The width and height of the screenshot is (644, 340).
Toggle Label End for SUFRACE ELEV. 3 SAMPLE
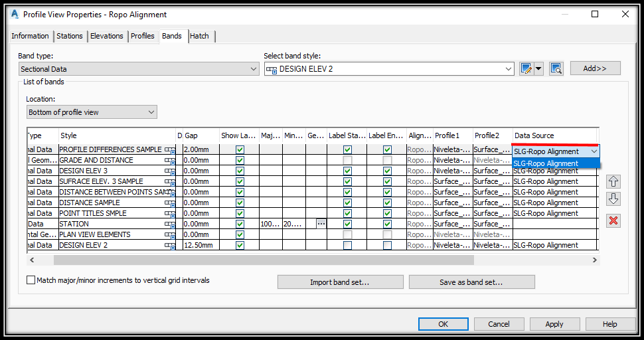[387, 181]
